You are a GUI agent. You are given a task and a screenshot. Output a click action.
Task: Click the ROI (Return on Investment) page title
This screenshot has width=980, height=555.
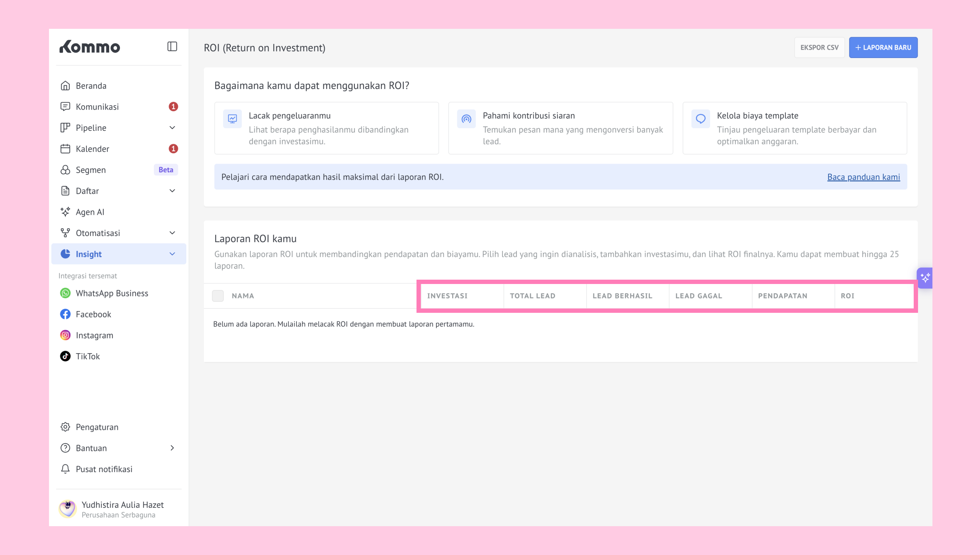[x=264, y=48]
